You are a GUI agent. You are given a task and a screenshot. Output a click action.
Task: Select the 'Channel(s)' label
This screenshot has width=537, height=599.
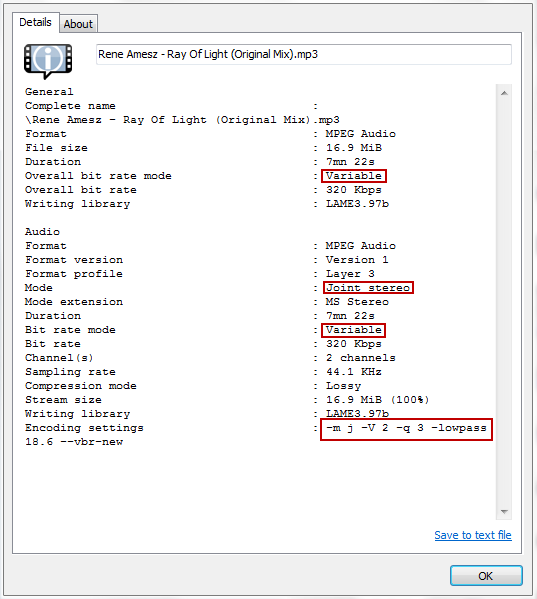[x=59, y=358]
